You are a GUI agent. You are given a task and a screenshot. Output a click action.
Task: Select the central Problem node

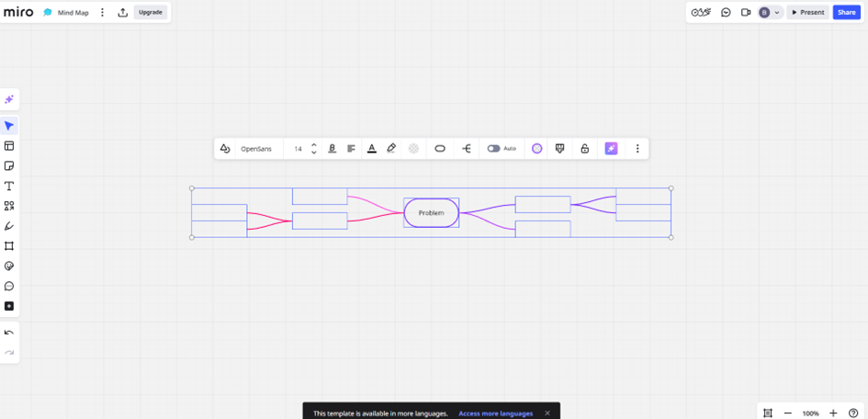(431, 213)
